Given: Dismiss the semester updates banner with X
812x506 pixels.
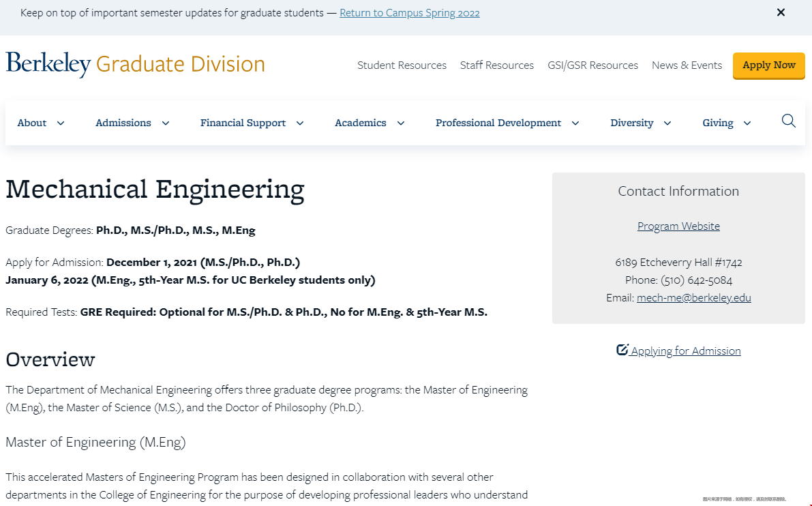Looking at the screenshot, I should pyautogui.click(x=781, y=12).
